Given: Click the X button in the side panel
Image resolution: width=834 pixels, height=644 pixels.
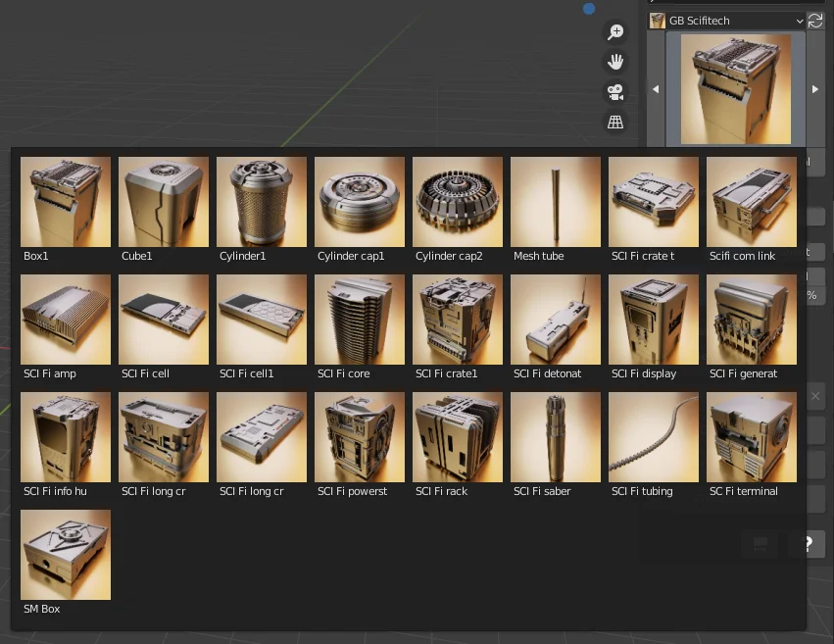Looking at the screenshot, I should click(815, 397).
